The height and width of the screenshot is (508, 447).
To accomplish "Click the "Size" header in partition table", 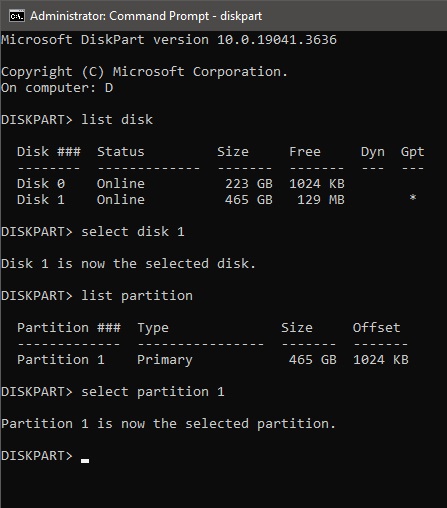I will coord(297,328).
